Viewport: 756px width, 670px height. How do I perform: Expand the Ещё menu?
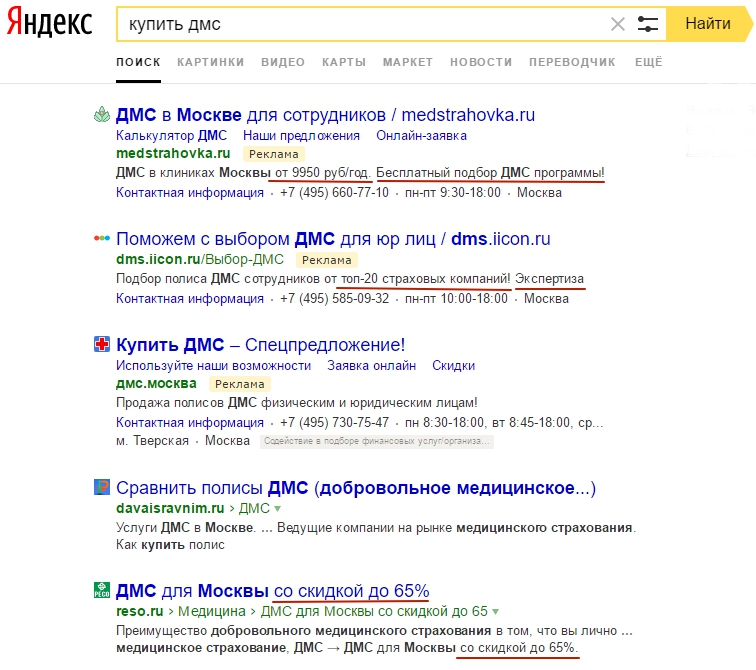[649, 62]
